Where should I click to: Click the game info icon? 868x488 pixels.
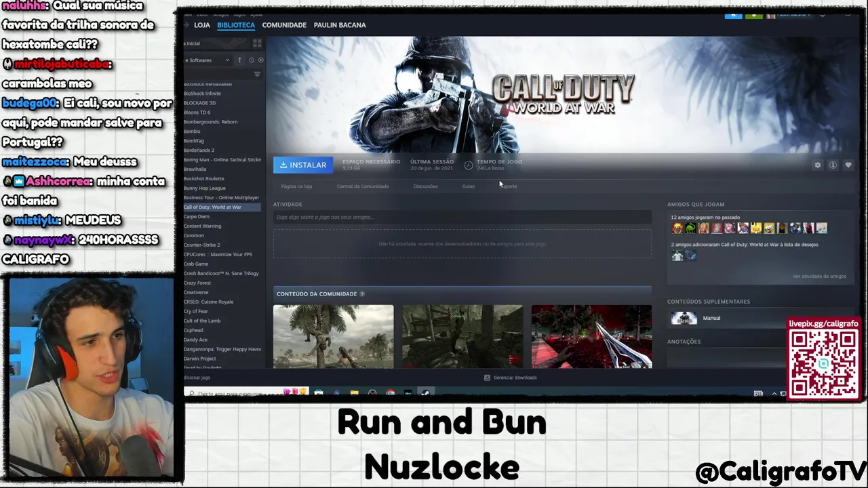tap(833, 165)
